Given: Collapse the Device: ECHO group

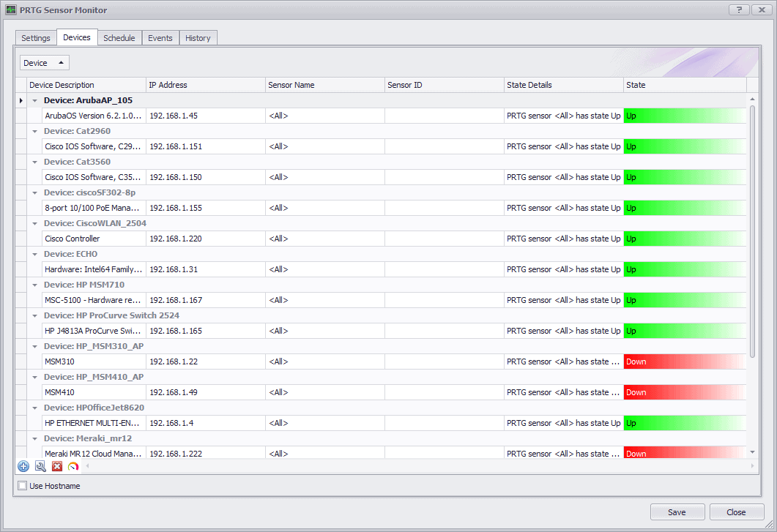Looking at the screenshot, I should 34,254.
